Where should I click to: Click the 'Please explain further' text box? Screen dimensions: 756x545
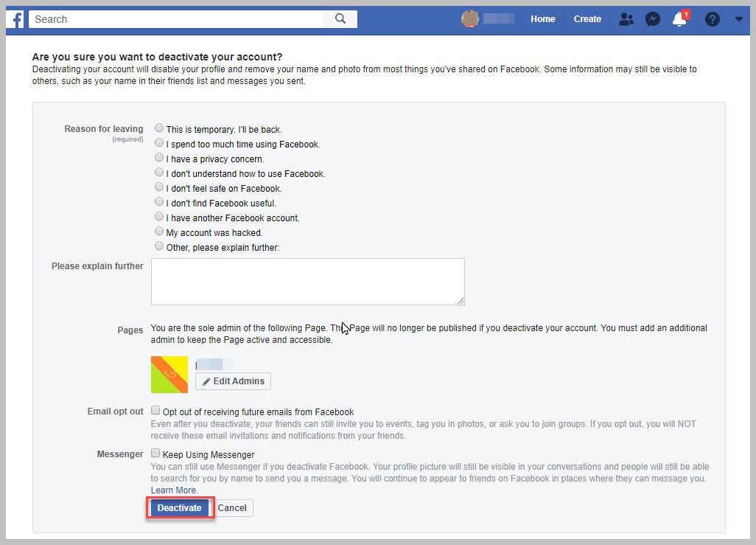click(307, 281)
